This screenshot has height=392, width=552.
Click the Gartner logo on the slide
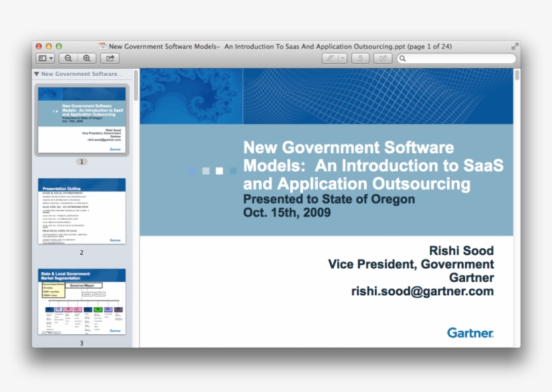[470, 333]
